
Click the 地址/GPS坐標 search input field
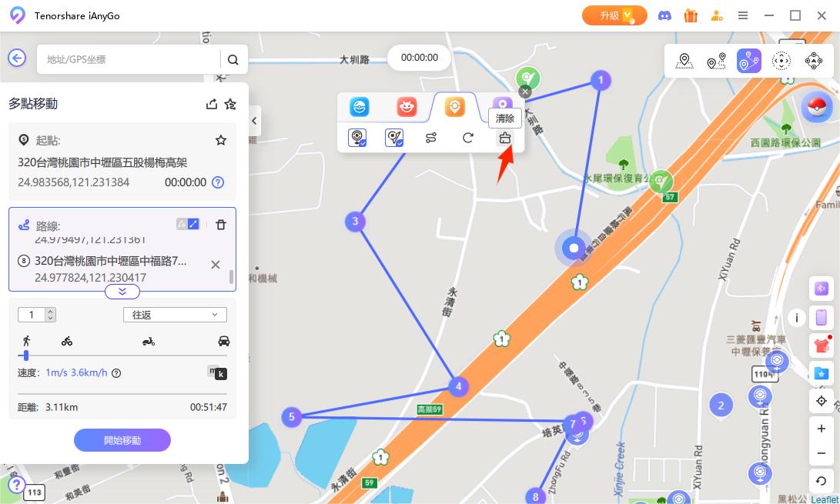[x=131, y=59]
